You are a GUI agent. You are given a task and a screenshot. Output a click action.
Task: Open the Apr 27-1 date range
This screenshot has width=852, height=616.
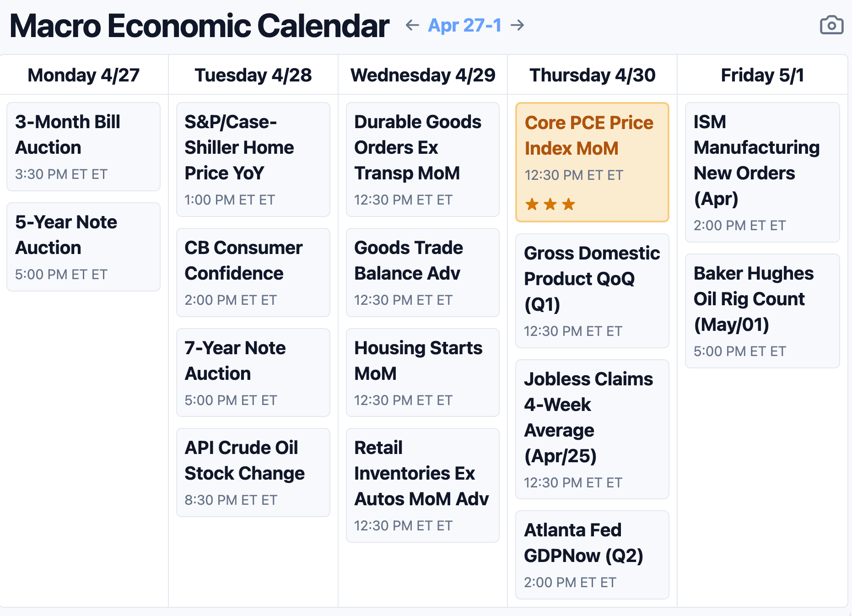(x=464, y=25)
